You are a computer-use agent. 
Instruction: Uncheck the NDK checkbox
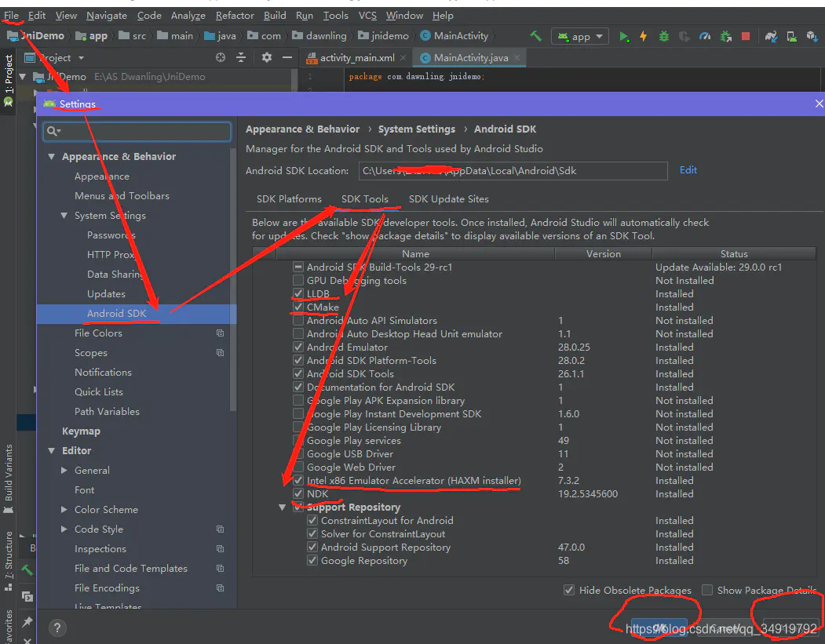point(298,493)
